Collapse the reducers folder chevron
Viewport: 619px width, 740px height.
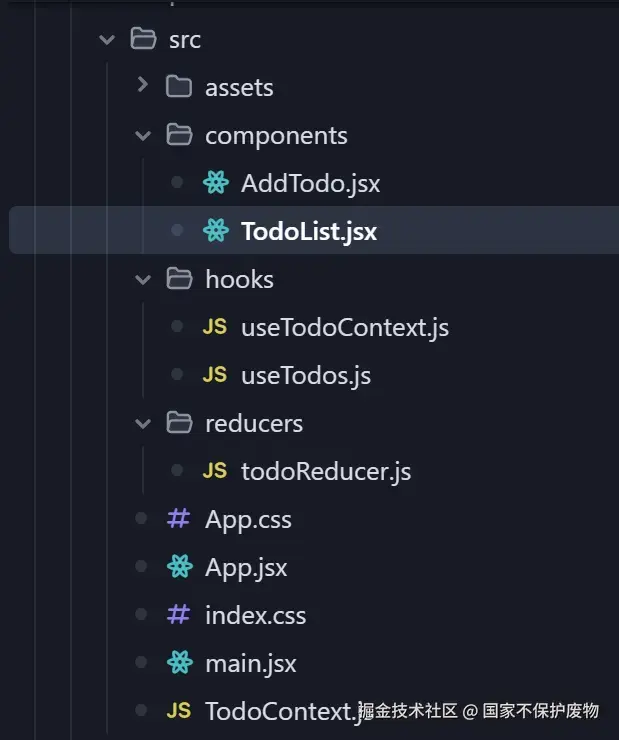(x=143, y=423)
